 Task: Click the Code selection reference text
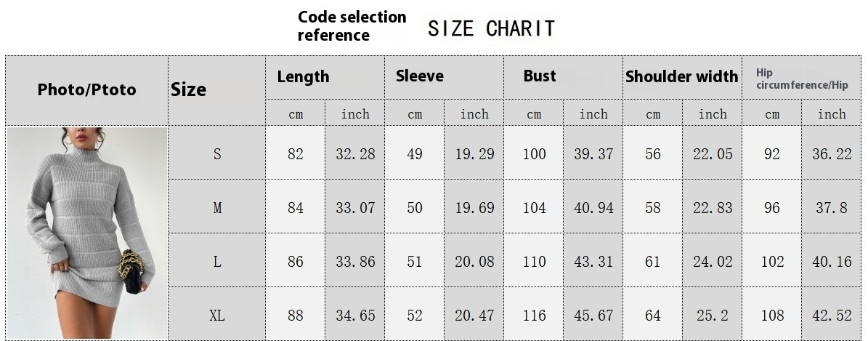click(x=352, y=26)
